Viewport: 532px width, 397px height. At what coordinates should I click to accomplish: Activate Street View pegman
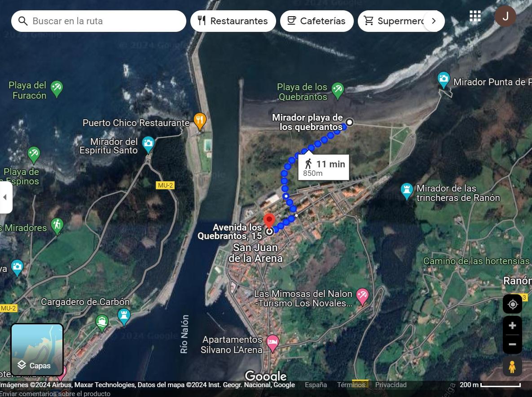pyautogui.click(x=512, y=366)
